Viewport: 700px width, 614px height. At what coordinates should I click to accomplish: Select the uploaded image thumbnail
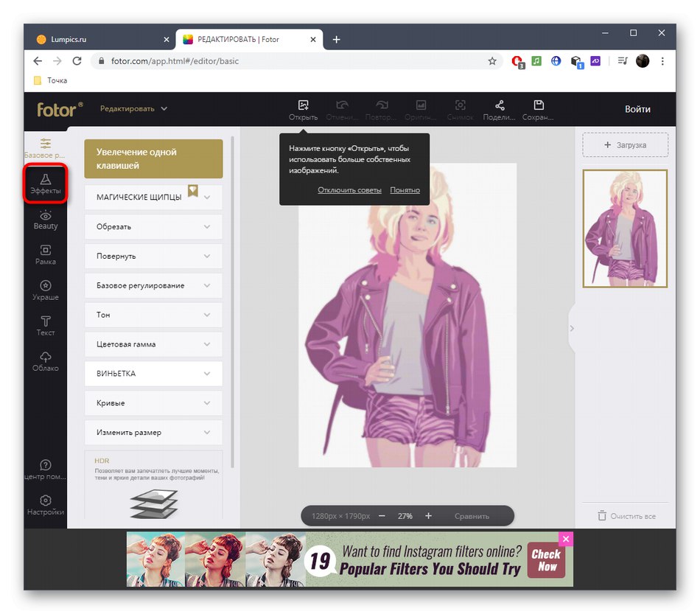click(x=625, y=228)
